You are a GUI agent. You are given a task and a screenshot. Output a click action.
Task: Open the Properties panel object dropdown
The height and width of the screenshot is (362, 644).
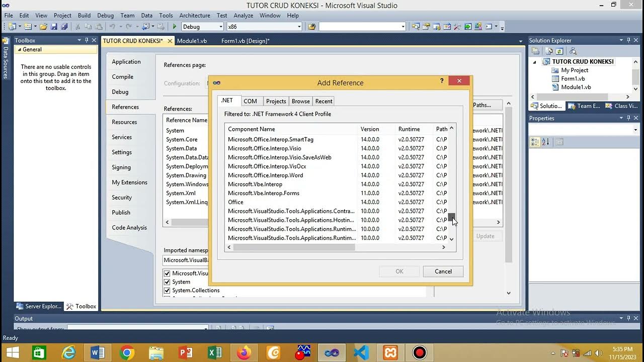[635, 130]
